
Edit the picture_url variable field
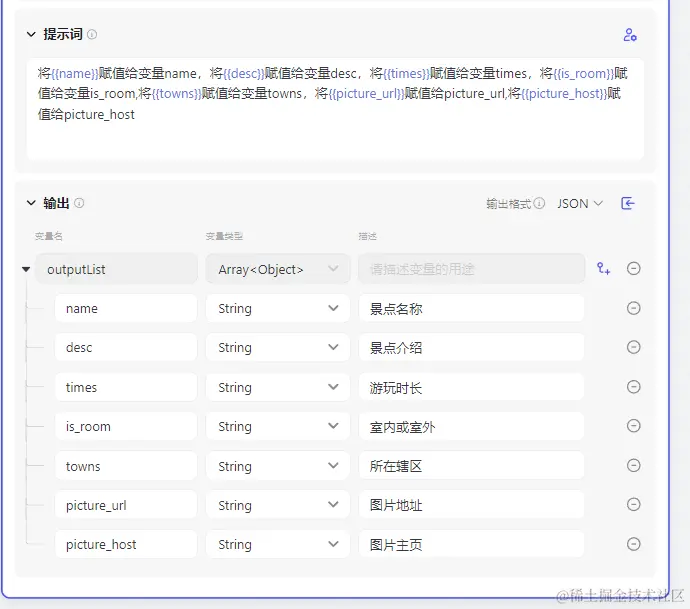126,505
